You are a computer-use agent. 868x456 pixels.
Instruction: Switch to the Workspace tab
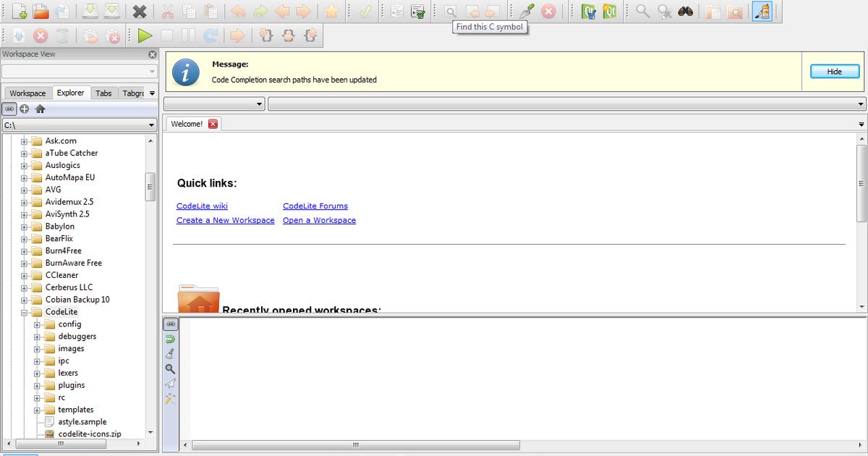27,93
